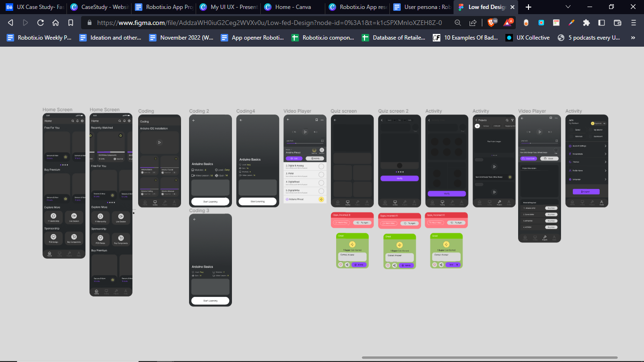Click browser home button
Image resolution: width=644 pixels, height=362 pixels.
tap(56, 23)
